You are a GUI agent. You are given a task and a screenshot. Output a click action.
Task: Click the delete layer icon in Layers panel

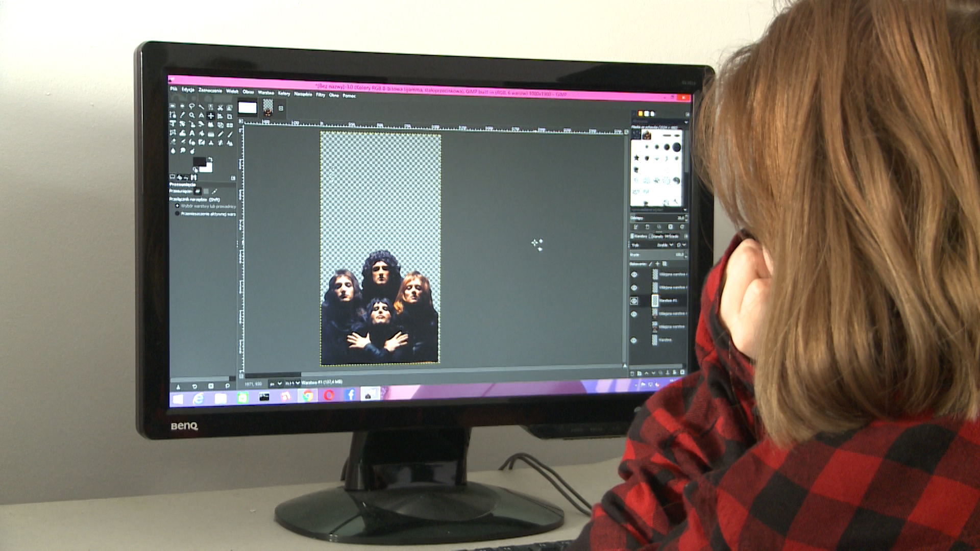point(682,373)
